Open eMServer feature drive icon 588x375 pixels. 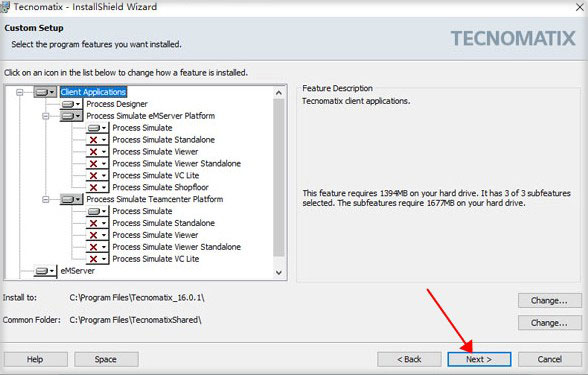click(45, 271)
